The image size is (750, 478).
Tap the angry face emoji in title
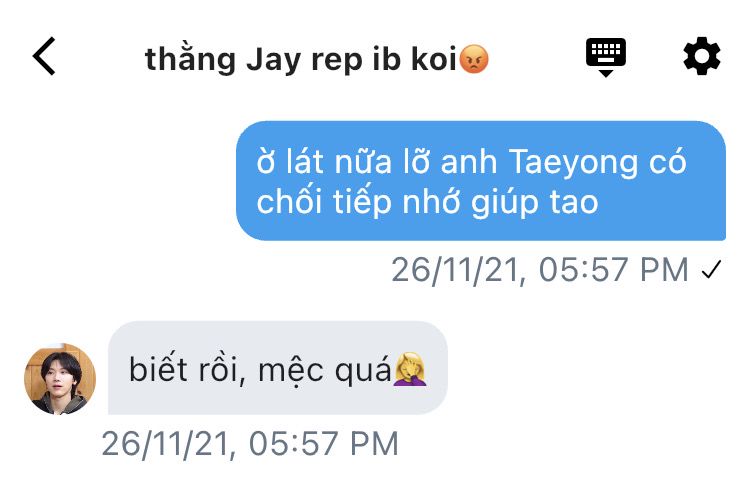click(x=474, y=59)
